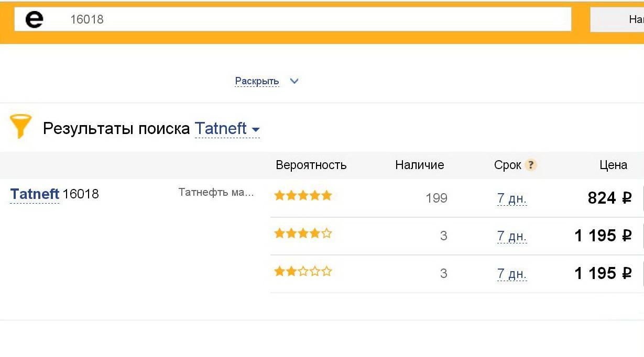Image resolution: width=644 pixels, height=357 pixels.
Task: Click the site logo 'e' icon
Action: [35, 20]
